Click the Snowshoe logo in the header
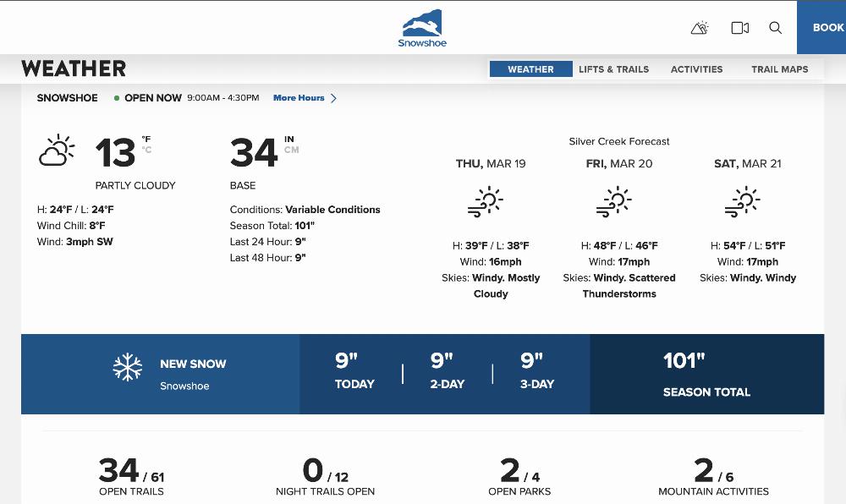The height and width of the screenshot is (504, 846). [x=422, y=28]
